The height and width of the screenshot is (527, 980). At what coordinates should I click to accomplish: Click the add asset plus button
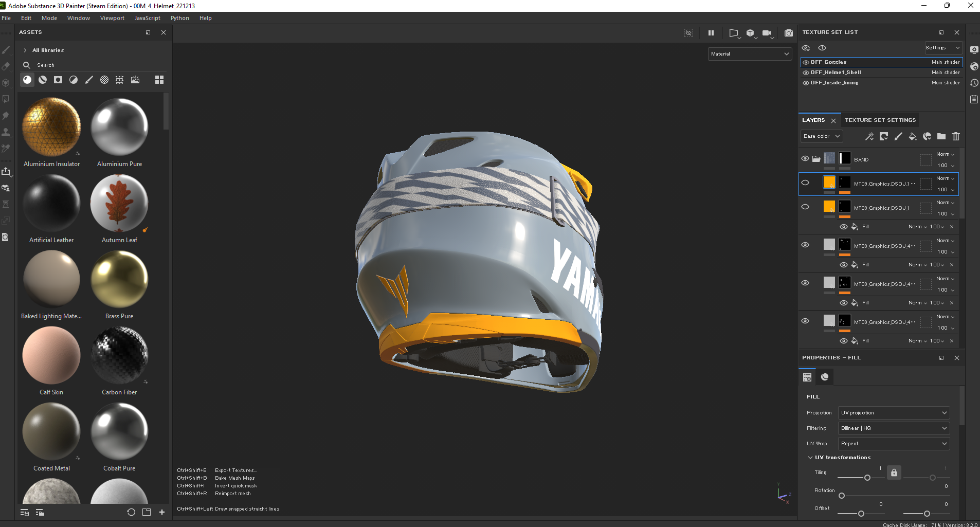click(162, 512)
